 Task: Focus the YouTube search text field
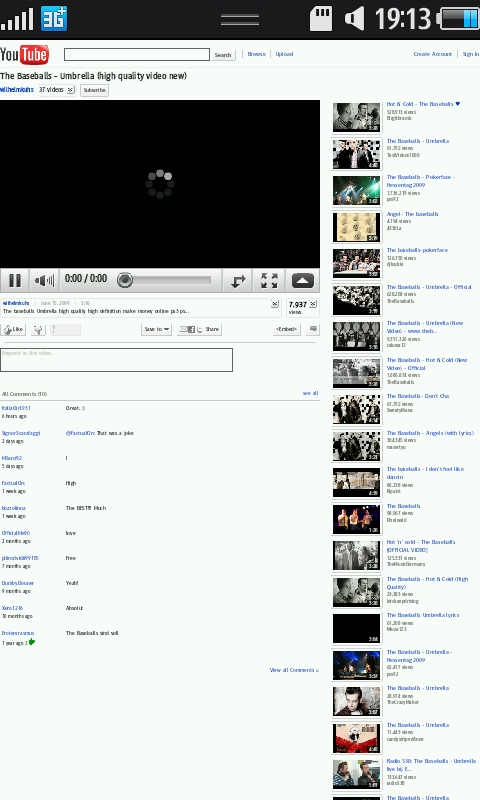click(x=137, y=55)
